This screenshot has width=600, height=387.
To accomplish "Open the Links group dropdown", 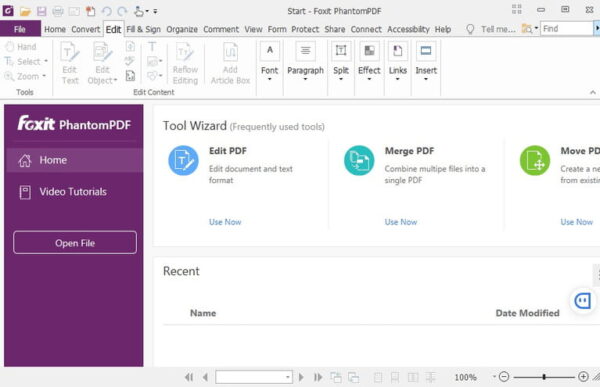I will (398, 62).
